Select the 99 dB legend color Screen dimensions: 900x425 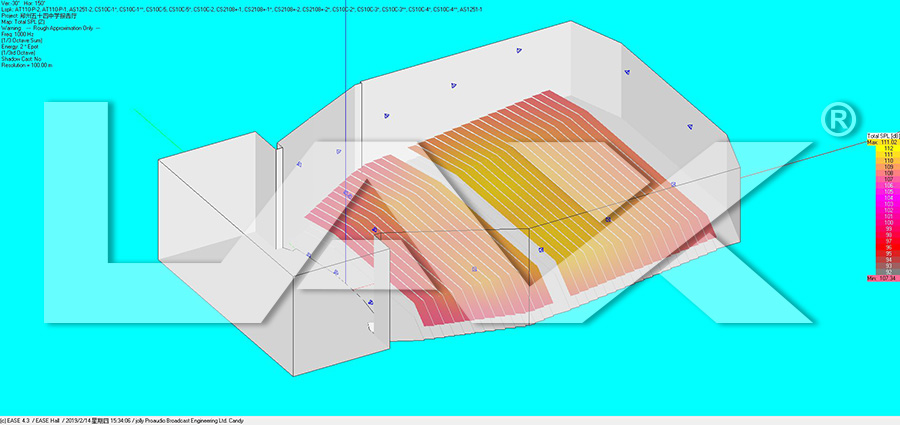coord(887,229)
